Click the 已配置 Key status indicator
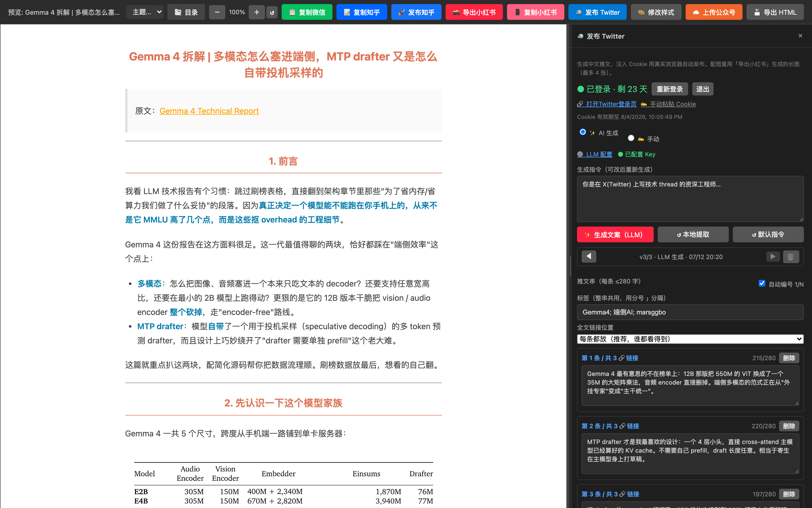Viewport: 812px width, 508px height. 636,154
